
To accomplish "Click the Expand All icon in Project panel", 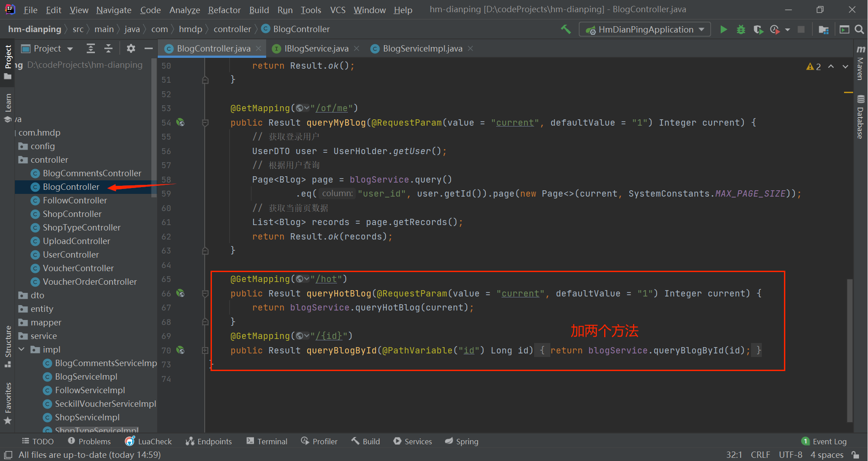I will [91, 48].
